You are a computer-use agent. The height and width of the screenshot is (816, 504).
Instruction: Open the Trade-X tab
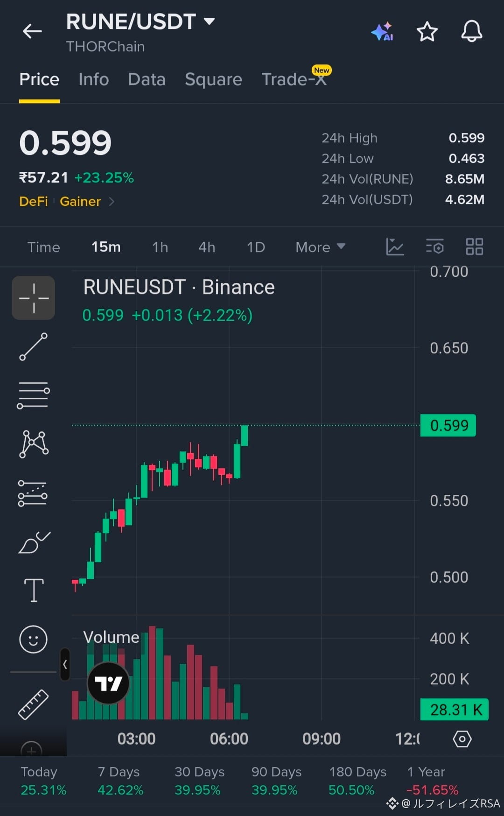[294, 79]
